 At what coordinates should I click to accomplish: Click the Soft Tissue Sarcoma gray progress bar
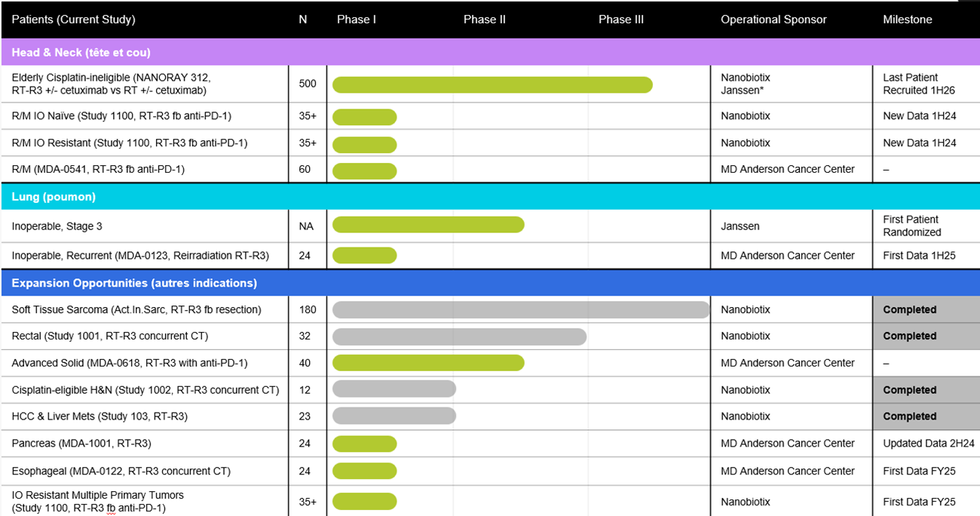(520, 309)
